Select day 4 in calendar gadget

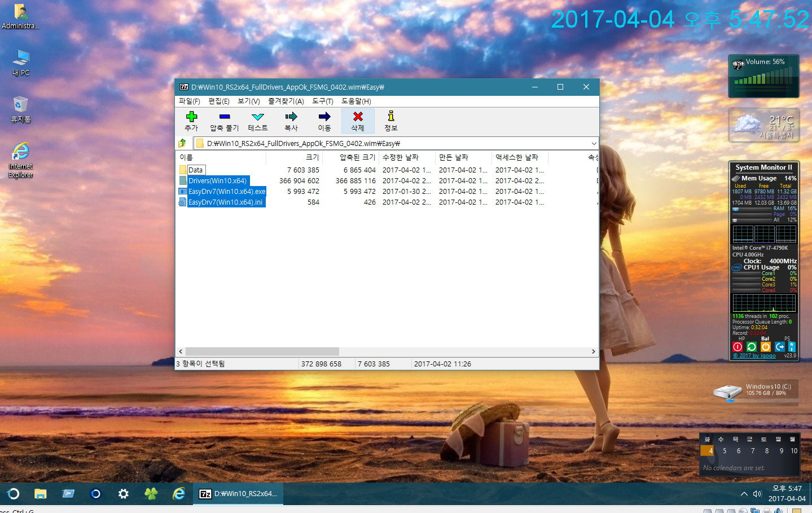tap(708, 450)
